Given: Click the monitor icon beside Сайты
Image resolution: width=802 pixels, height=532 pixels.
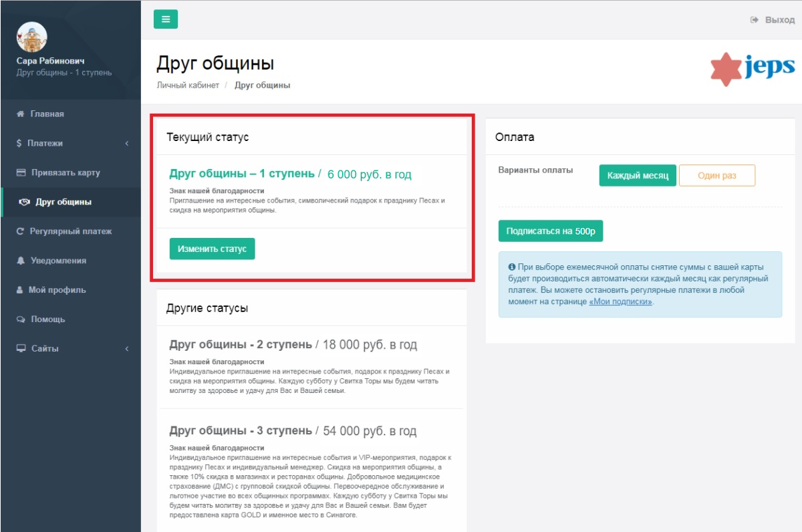Looking at the screenshot, I should point(21,349).
